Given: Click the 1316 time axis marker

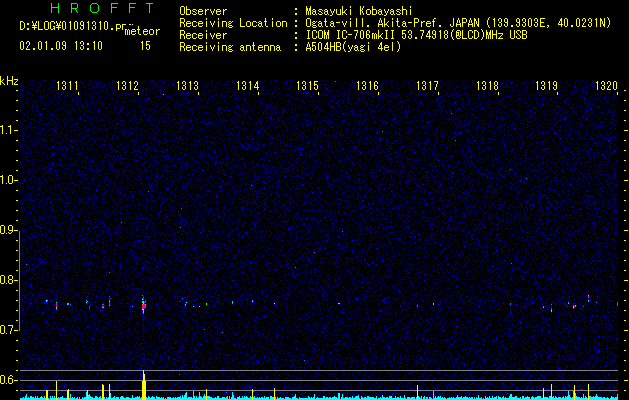Looking at the screenshot, I should (x=367, y=86).
